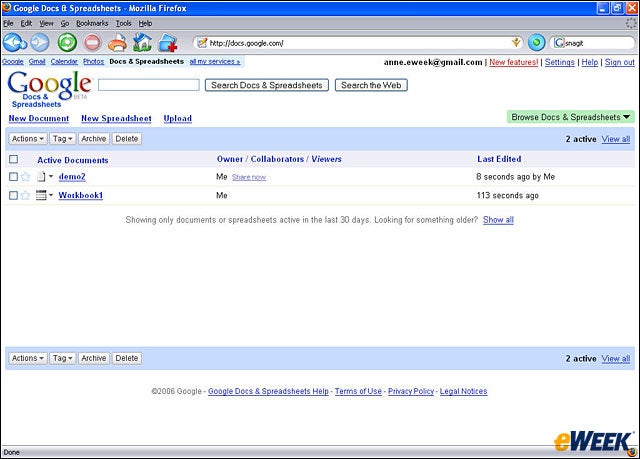Check the Workbook1 row checkbox
The width and height of the screenshot is (640, 459).
pos(13,195)
